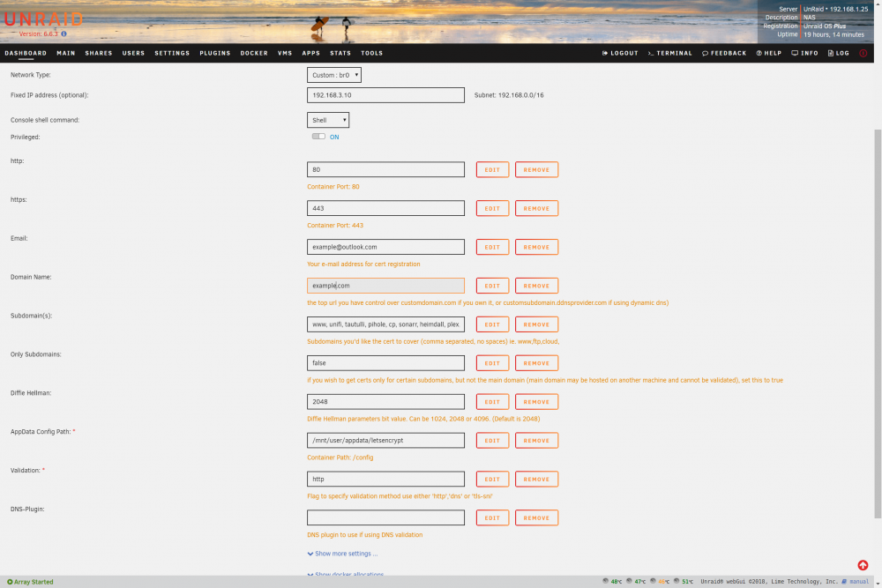Edit the Diffie Hellman variable
This screenshot has height=588, width=882.
492,402
